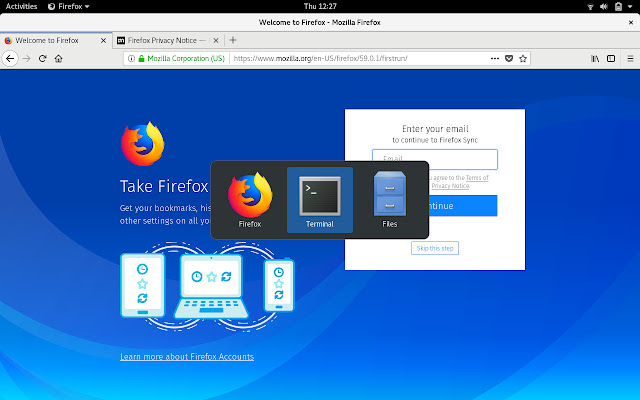Select Files in the app switcher
This screenshot has height=400, width=640.
[389, 200]
